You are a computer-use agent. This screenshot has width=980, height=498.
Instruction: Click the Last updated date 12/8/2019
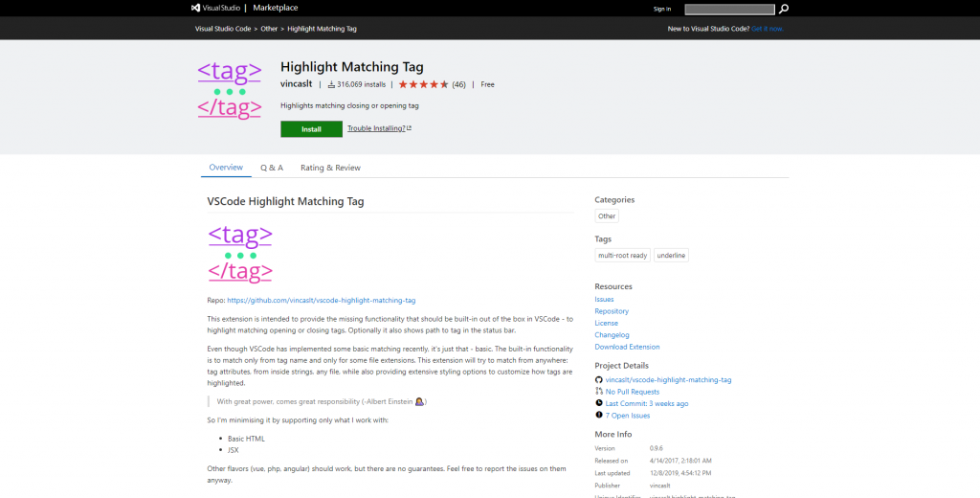(x=680, y=473)
